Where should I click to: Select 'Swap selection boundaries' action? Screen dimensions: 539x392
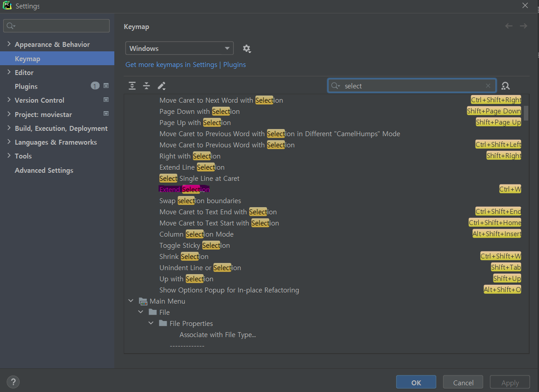[x=200, y=201]
